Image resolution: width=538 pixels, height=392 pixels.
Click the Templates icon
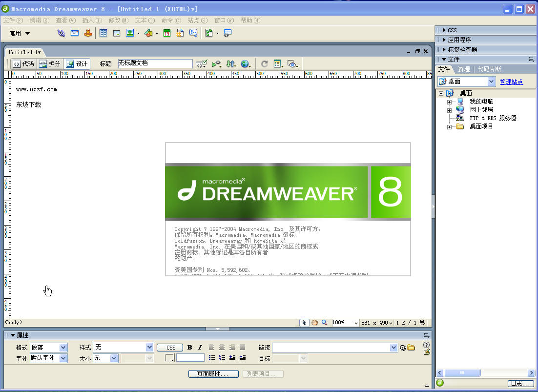tap(208, 33)
